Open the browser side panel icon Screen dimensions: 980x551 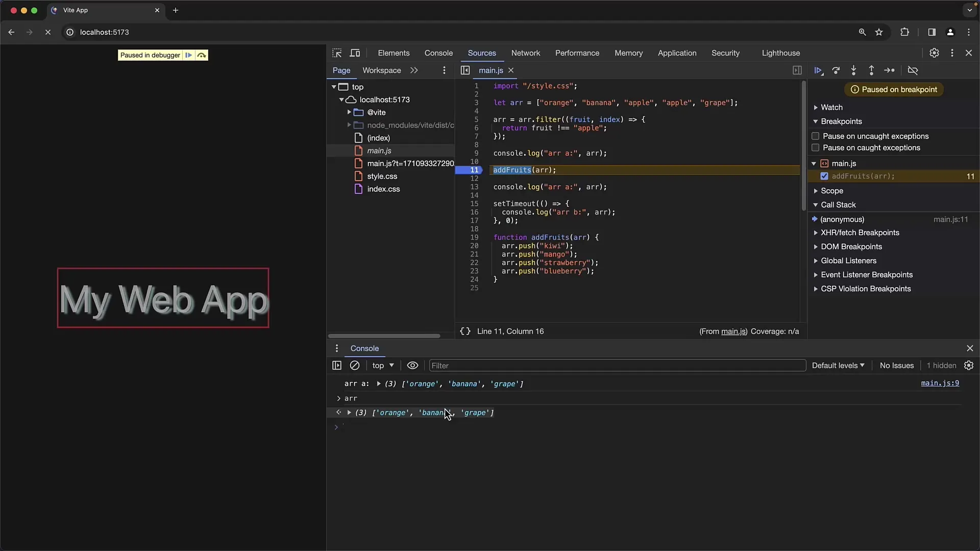(932, 32)
